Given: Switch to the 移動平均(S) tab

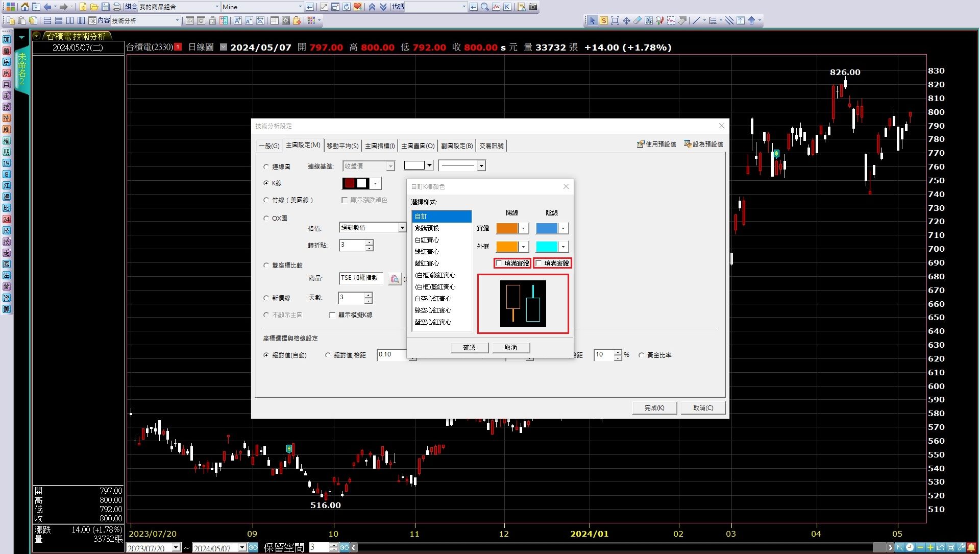Looking at the screenshot, I should 342,146.
